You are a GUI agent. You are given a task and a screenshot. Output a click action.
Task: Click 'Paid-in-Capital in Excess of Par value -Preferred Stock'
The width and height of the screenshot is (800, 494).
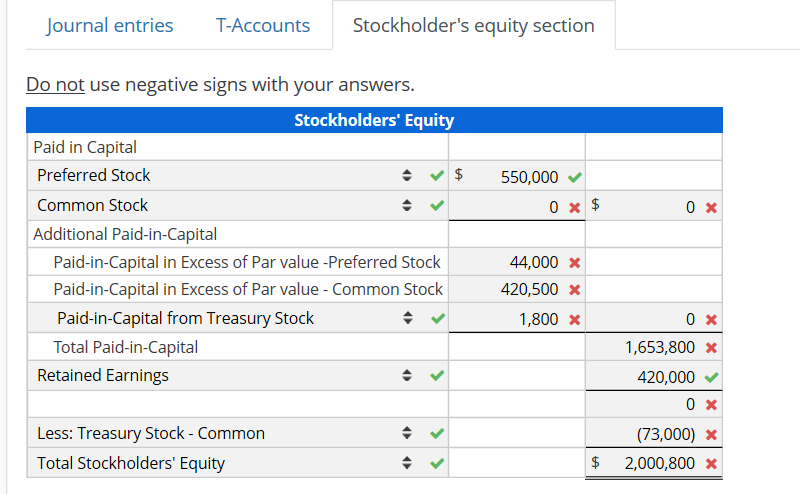[247, 262]
